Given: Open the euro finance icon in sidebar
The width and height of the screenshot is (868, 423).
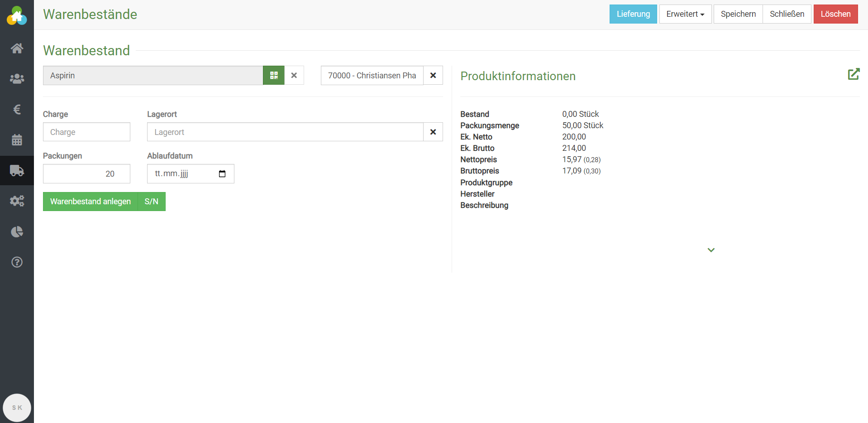Looking at the screenshot, I should [x=17, y=109].
